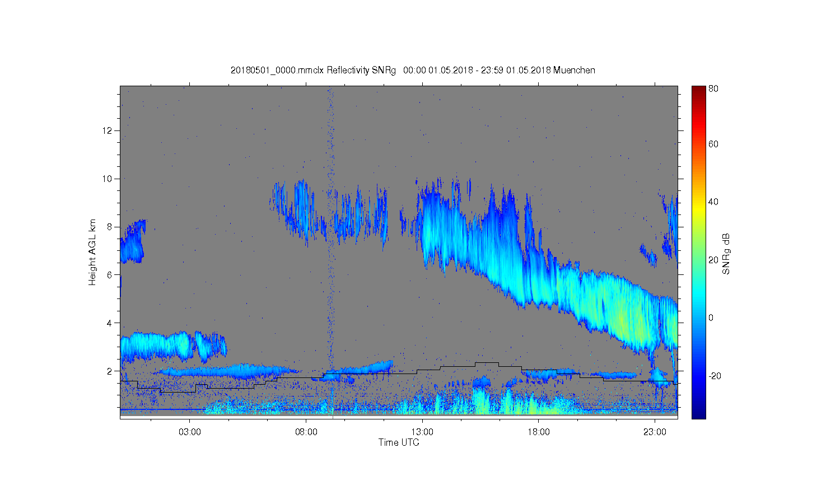Click the height tick label 8
This screenshot has width=840, height=504.
(110, 227)
